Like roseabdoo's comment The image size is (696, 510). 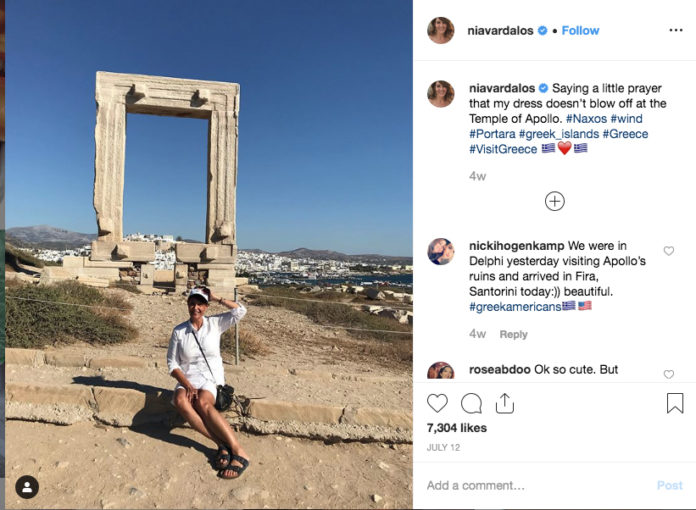pyautogui.click(x=669, y=375)
